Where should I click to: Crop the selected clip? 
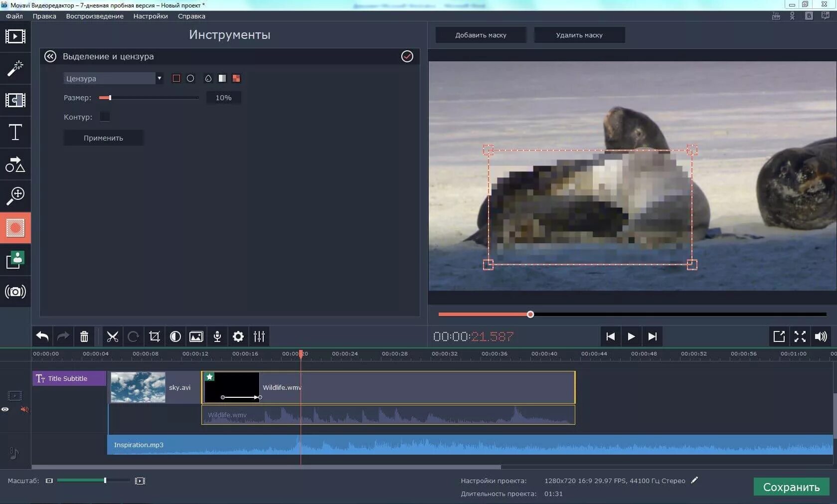155,336
